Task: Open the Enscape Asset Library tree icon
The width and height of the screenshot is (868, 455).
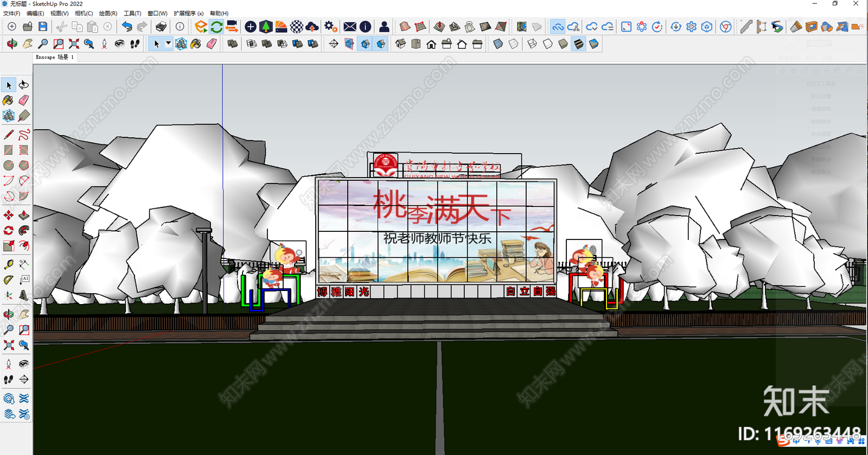Action: click(x=266, y=27)
